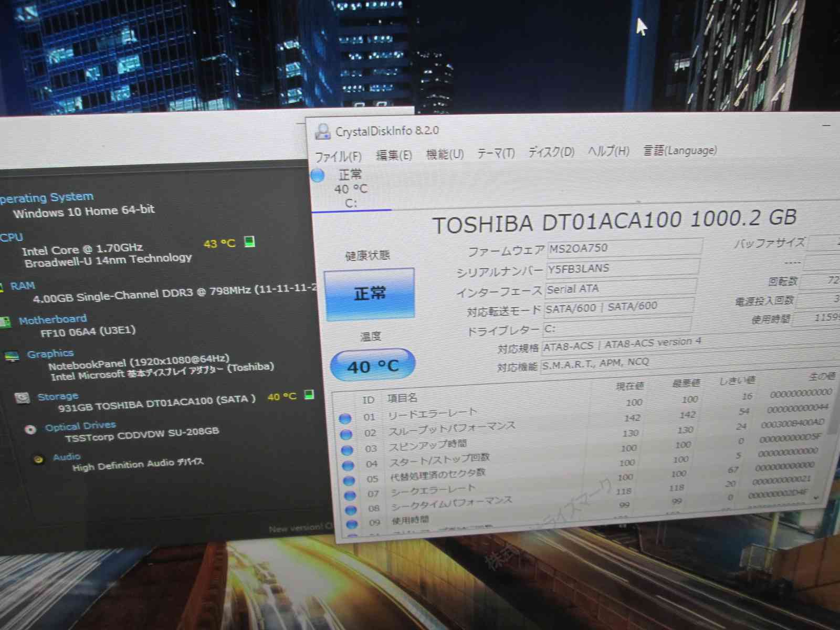Screen dimensions: 840x630
Task: Open the ディスク(D) menu
Action: click(551, 152)
